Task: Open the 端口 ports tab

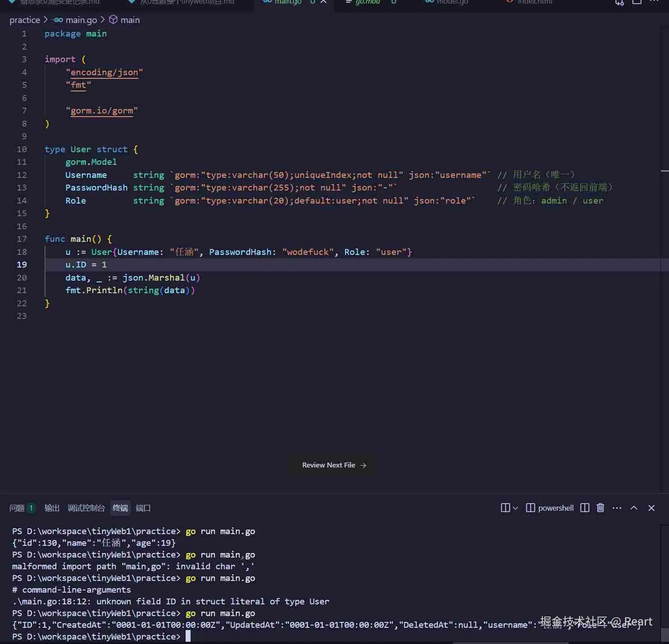Action: pos(143,508)
